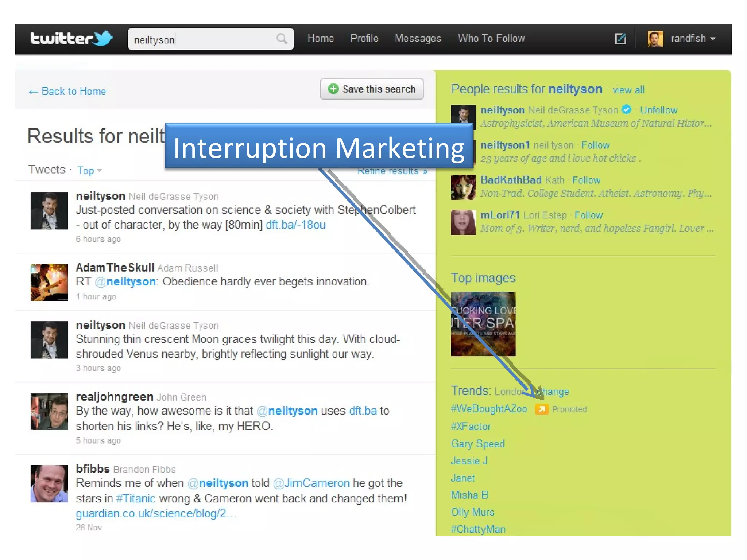747x560 pixels.
Task: Open Messages in the nav bar
Action: pos(418,38)
